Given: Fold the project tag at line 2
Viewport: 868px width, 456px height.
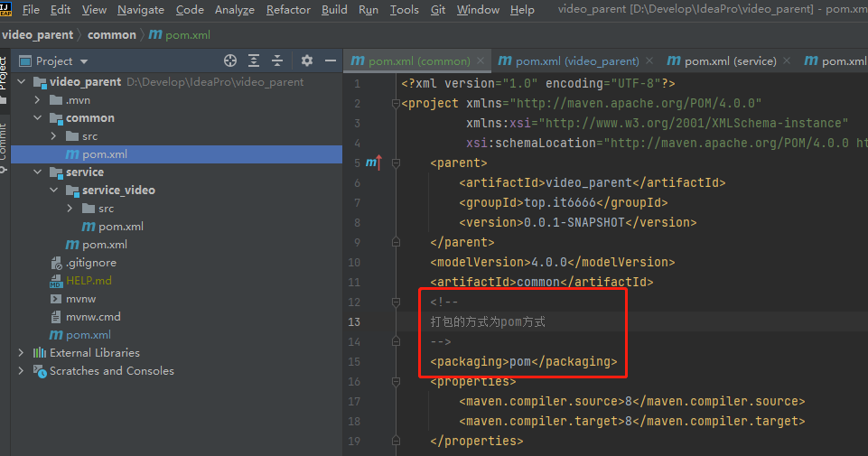Looking at the screenshot, I should [396, 104].
